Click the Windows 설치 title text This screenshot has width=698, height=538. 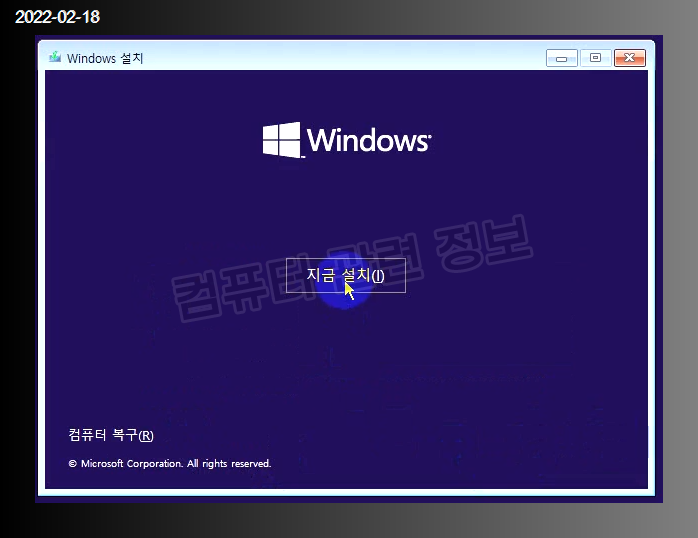[x=105, y=58]
